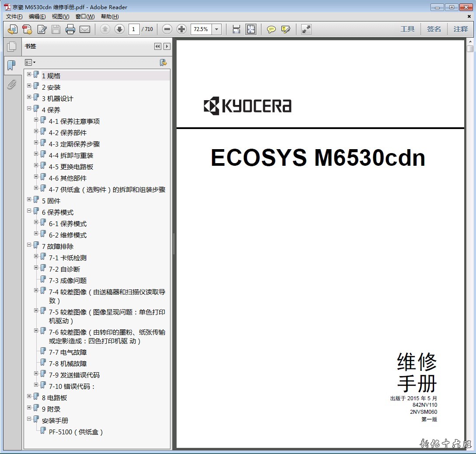This screenshot has width=476, height=454.
Task: Click the zoom in plus button
Action: 182,29
